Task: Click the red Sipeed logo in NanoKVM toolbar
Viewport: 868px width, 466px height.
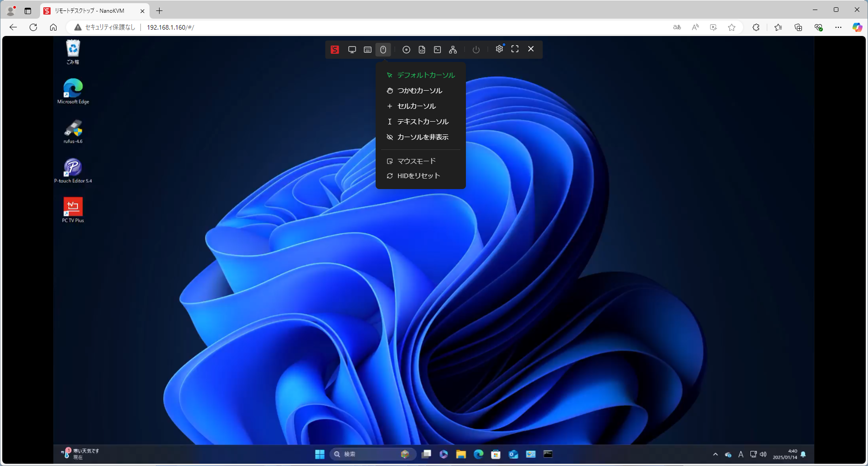Action: coord(335,50)
